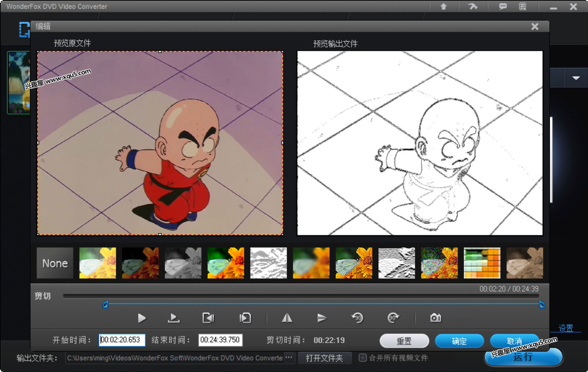Flip the video horizontally
The height and width of the screenshot is (372, 588).
287,318
